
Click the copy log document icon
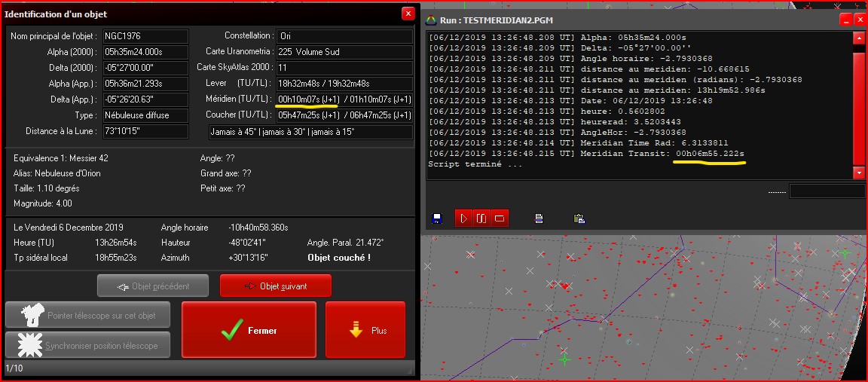pyautogui.click(x=539, y=219)
